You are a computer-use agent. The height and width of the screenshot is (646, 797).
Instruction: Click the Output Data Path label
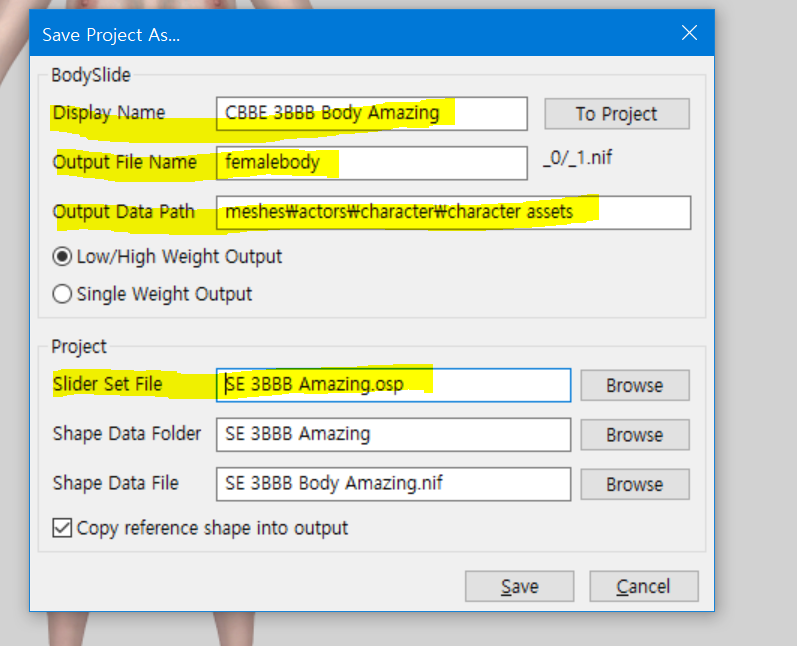point(124,211)
